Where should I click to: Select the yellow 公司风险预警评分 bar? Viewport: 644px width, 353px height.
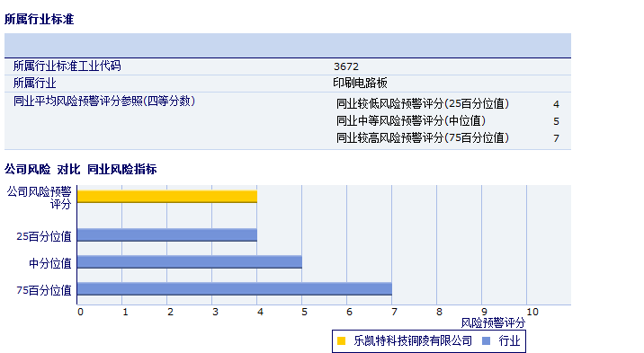coord(167,197)
